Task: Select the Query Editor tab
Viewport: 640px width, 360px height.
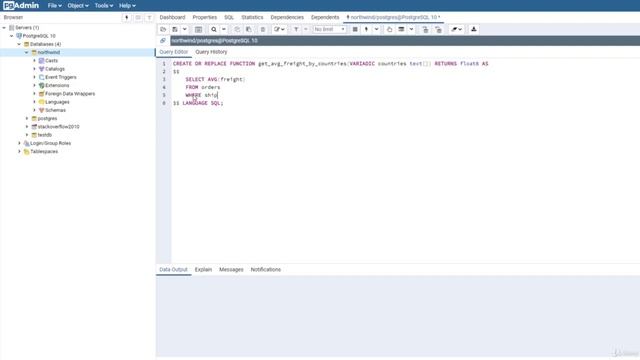Action: 173,52
